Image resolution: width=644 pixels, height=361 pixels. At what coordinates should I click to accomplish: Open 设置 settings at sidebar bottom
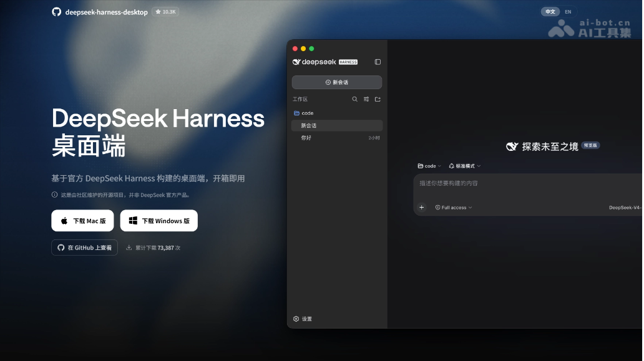tap(303, 319)
